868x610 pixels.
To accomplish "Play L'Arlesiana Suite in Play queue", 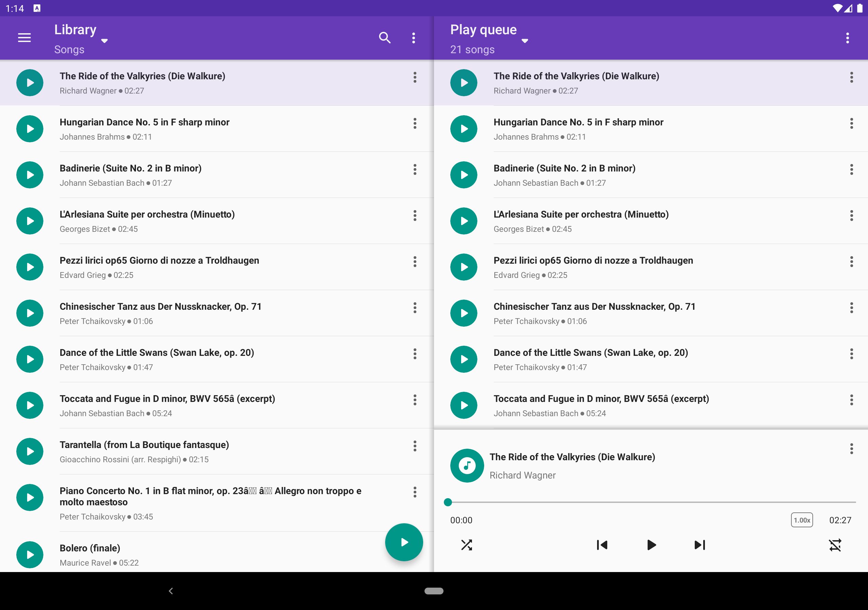I will click(464, 221).
